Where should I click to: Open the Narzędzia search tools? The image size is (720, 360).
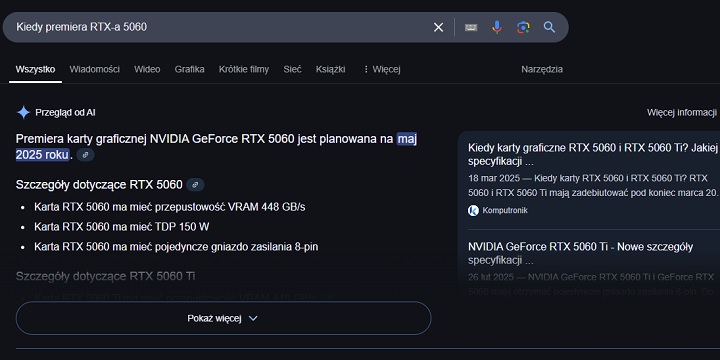pyautogui.click(x=542, y=69)
